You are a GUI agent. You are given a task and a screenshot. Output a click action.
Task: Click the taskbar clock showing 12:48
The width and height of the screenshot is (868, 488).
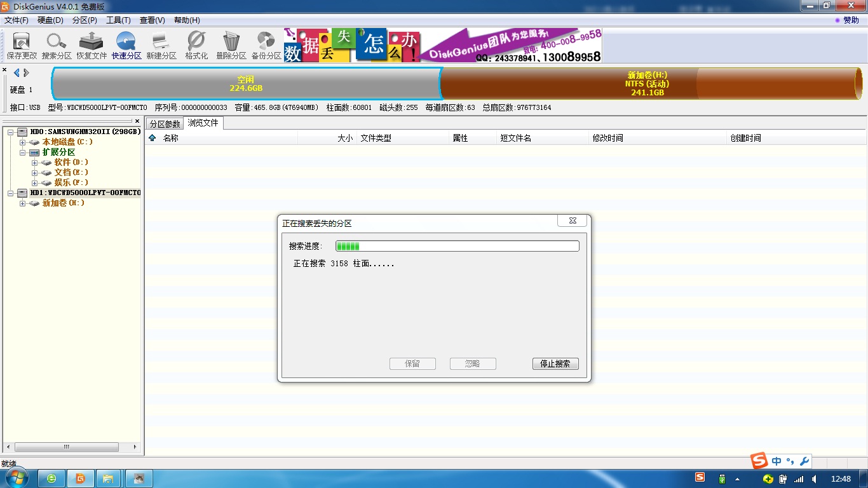pyautogui.click(x=841, y=478)
